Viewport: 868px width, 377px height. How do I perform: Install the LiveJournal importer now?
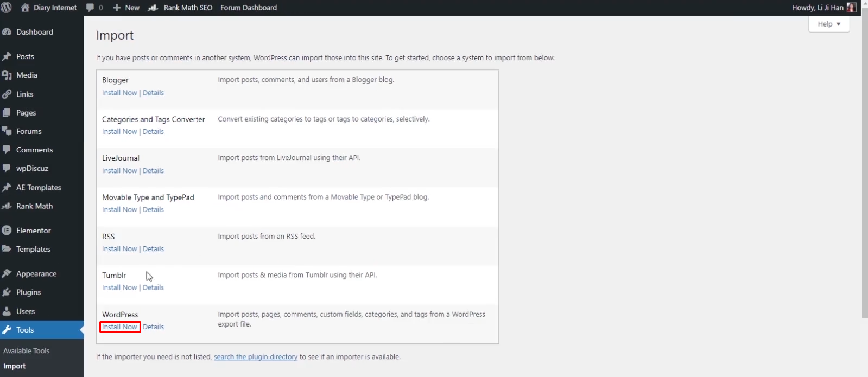pos(119,171)
